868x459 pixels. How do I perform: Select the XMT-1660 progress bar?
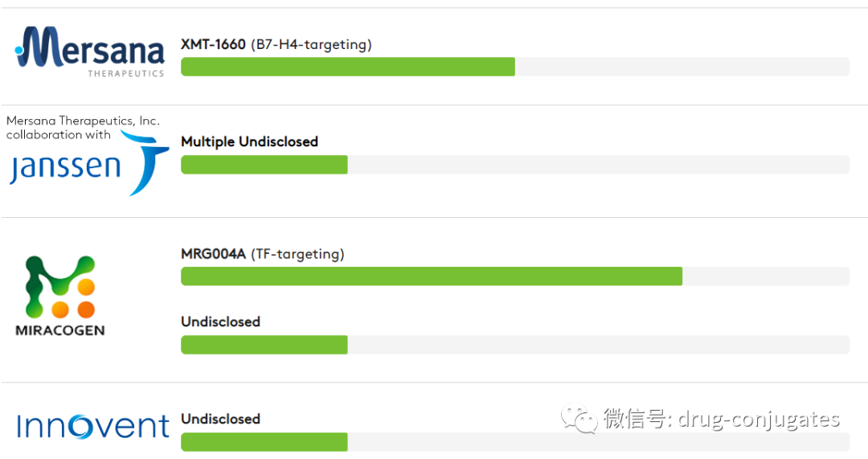click(515, 67)
